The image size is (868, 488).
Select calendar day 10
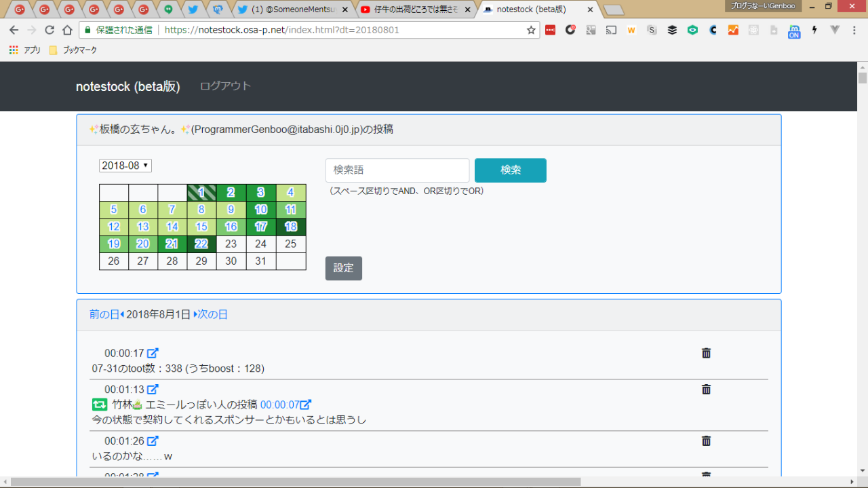coord(261,210)
